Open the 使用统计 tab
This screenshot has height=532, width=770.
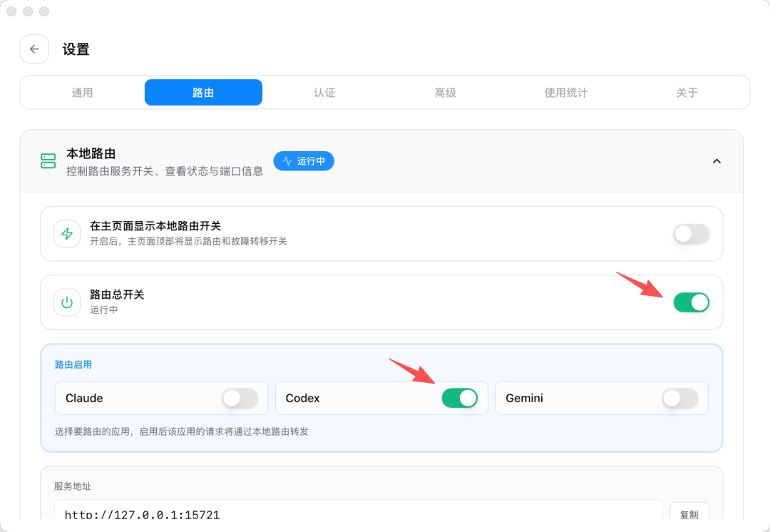click(566, 92)
